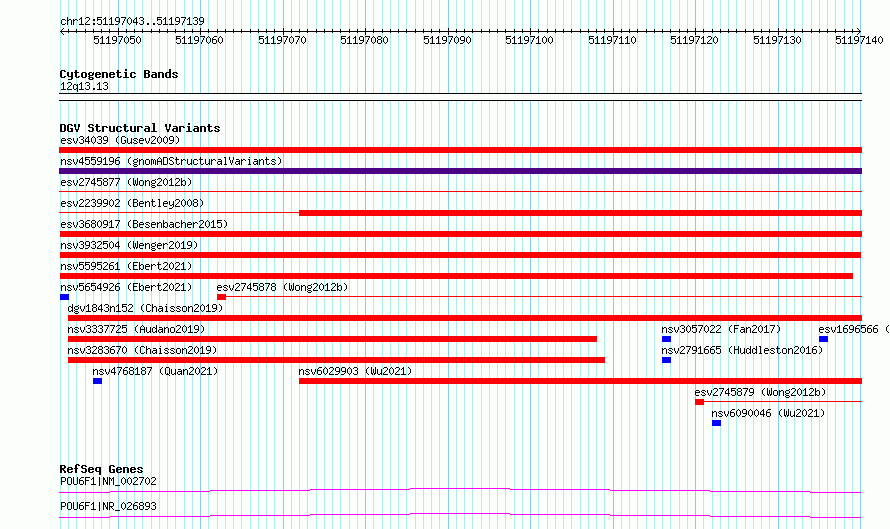The height and width of the screenshot is (529, 890).
Task: Open nsv5595261 (Ebert2021) label
Action: pos(126,266)
